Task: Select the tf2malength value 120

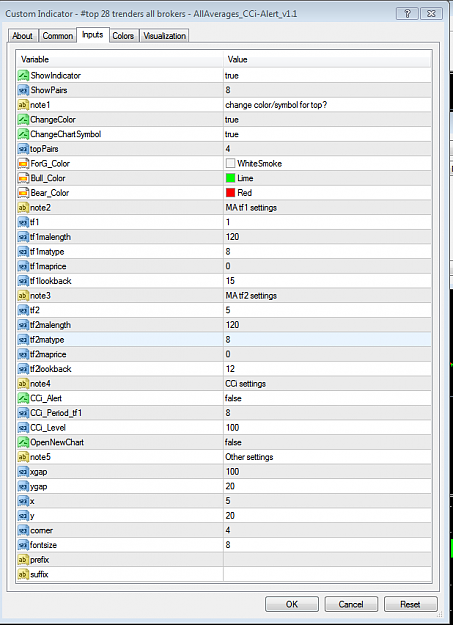Action: 232,325
